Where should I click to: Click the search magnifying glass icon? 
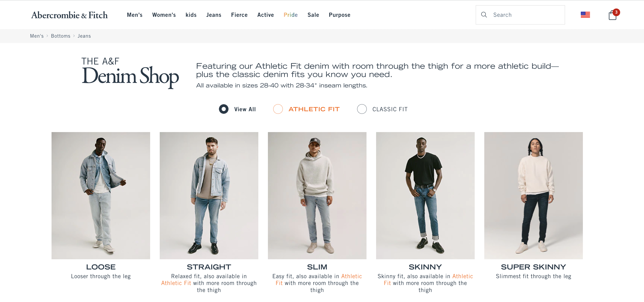[484, 15]
